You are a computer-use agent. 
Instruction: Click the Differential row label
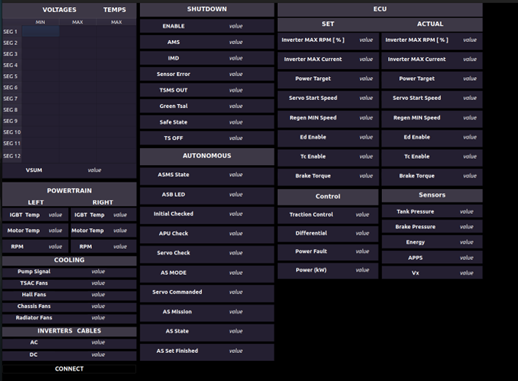coord(311,233)
